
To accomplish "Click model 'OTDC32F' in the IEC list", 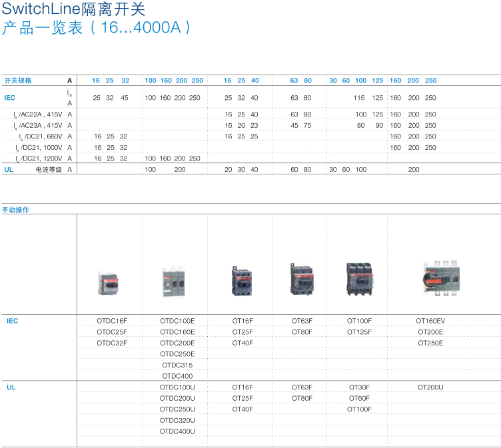I will [x=112, y=343].
